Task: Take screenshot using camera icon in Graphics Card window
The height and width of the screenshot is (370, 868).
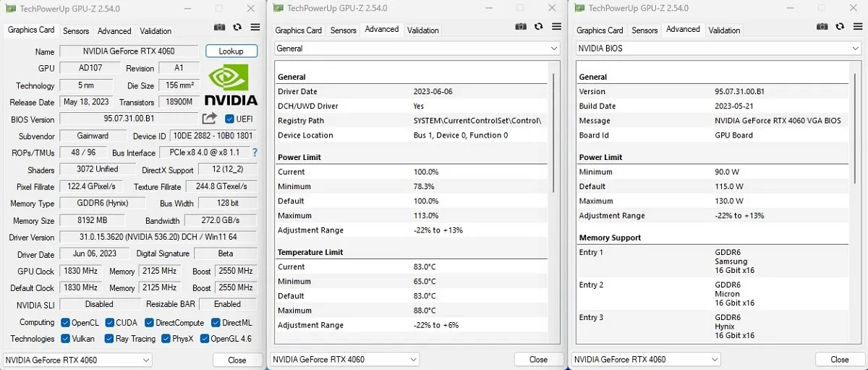Action: point(220,27)
